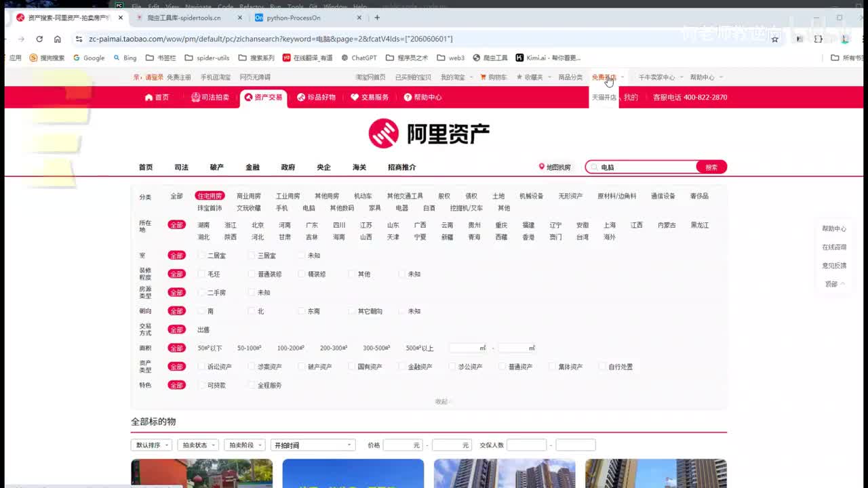This screenshot has height=488, width=868.
Task: Open the Bing bookmark
Action: (x=125, y=58)
